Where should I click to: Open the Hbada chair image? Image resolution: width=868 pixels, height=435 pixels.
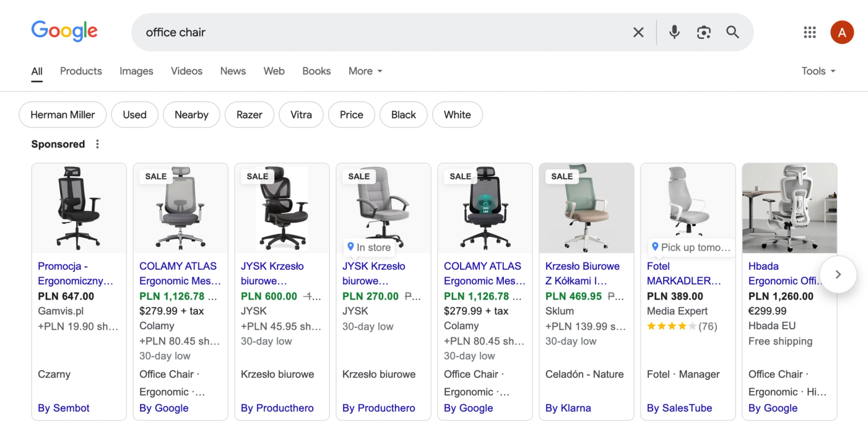point(790,208)
